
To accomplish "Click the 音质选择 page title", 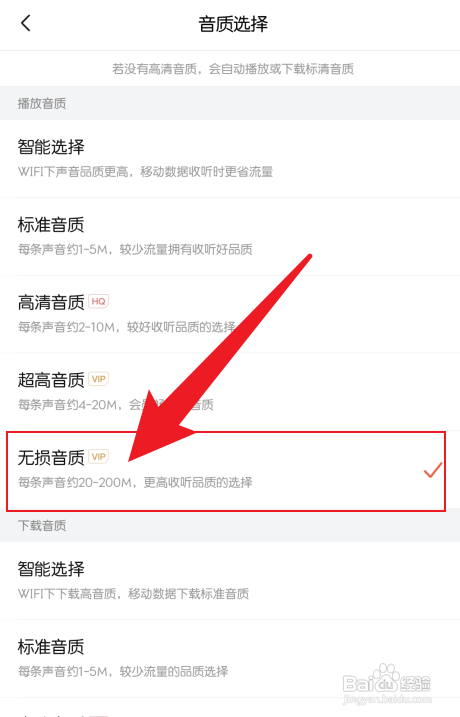I will [233, 24].
